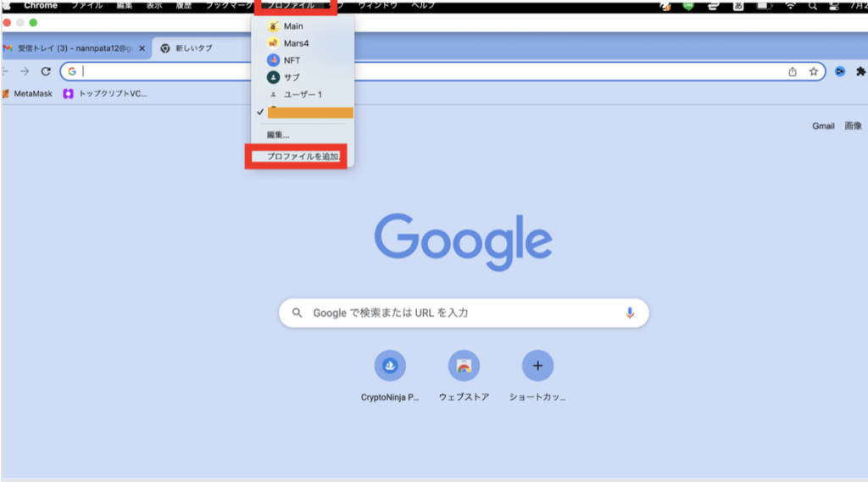Click the forward navigation arrow

[x=25, y=72]
